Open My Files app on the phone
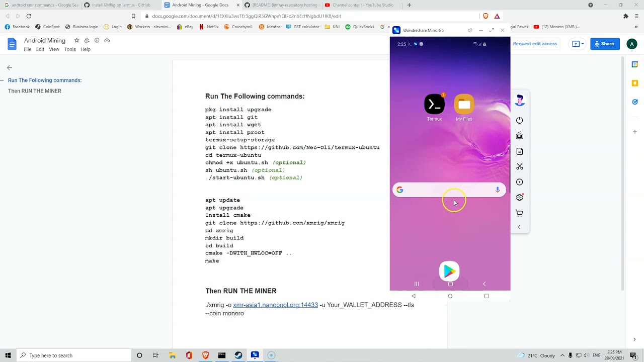644x362 pixels. [x=464, y=104]
